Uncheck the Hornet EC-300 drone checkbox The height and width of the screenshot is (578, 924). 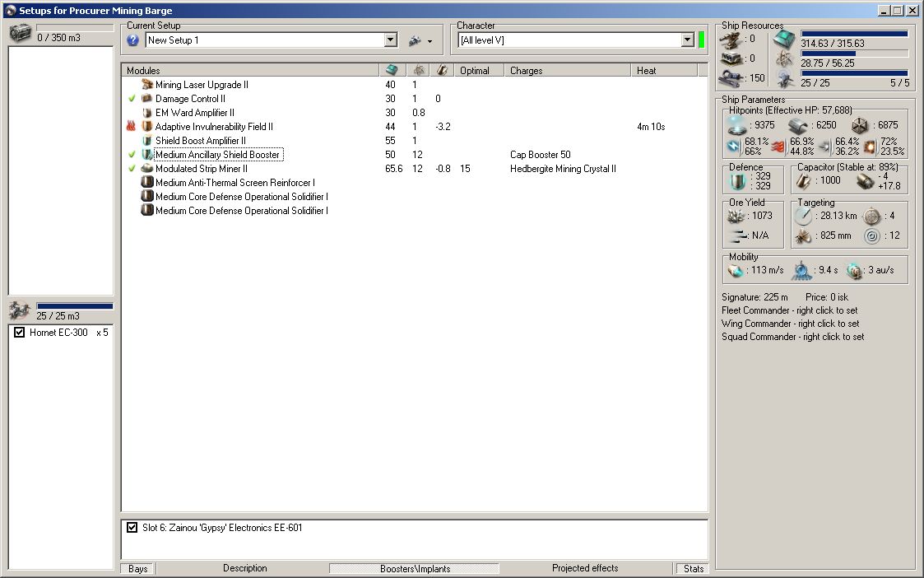tap(20, 332)
